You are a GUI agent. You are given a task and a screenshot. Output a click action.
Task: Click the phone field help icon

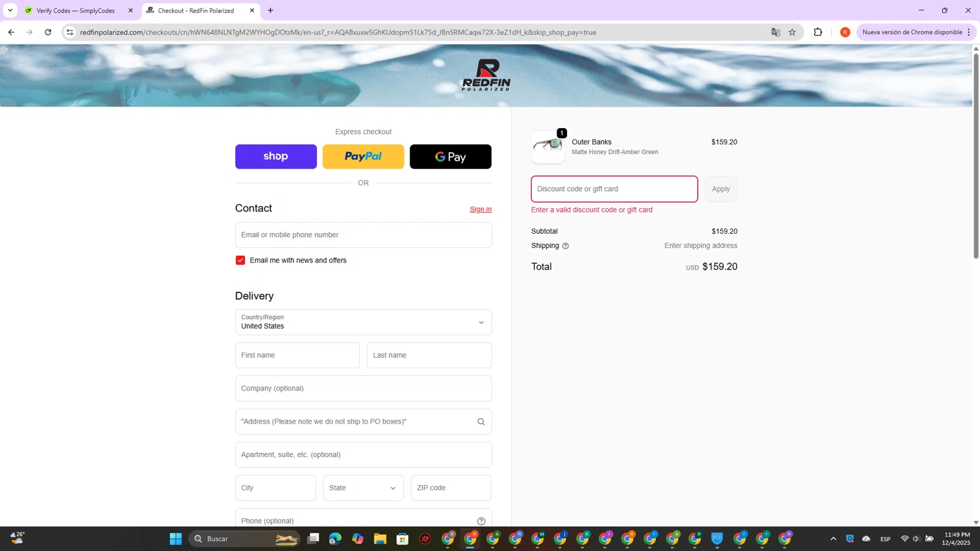(481, 521)
